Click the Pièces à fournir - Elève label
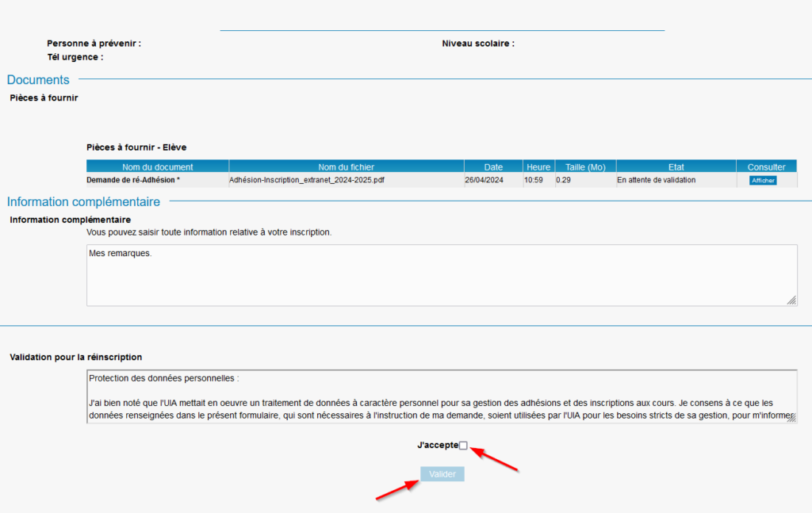The image size is (812, 513). pyautogui.click(x=136, y=147)
